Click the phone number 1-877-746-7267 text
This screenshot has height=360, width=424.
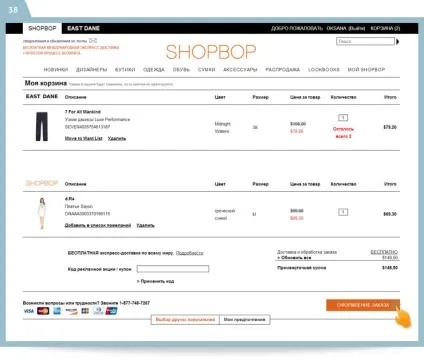(134, 303)
